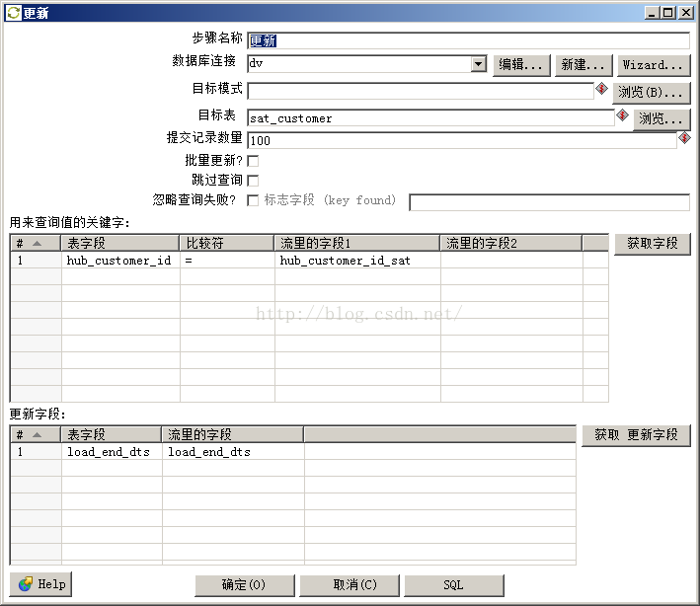The image size is (700, 606).
Task: Minimize the 更新 dialog window
Action: (653, 13)
